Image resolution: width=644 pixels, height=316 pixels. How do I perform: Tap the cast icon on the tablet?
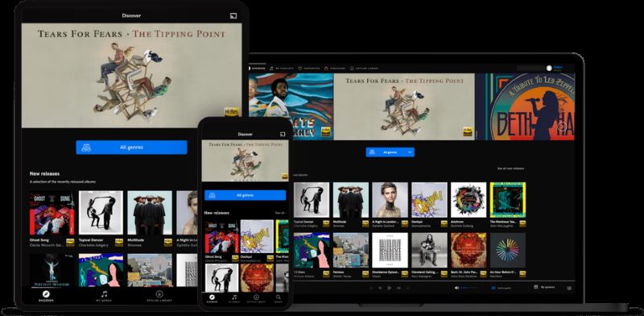pos(233,16)
